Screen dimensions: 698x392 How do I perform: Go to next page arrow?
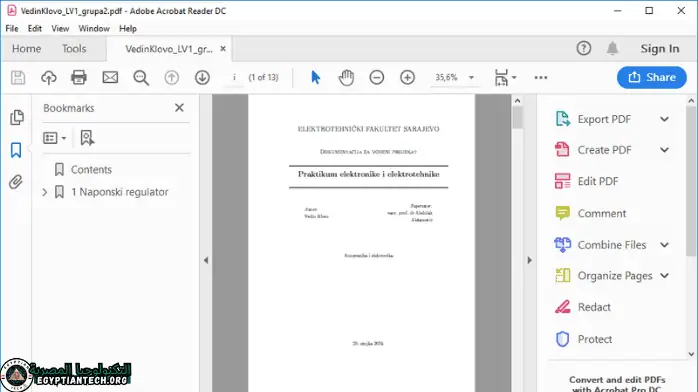[202, 77]
